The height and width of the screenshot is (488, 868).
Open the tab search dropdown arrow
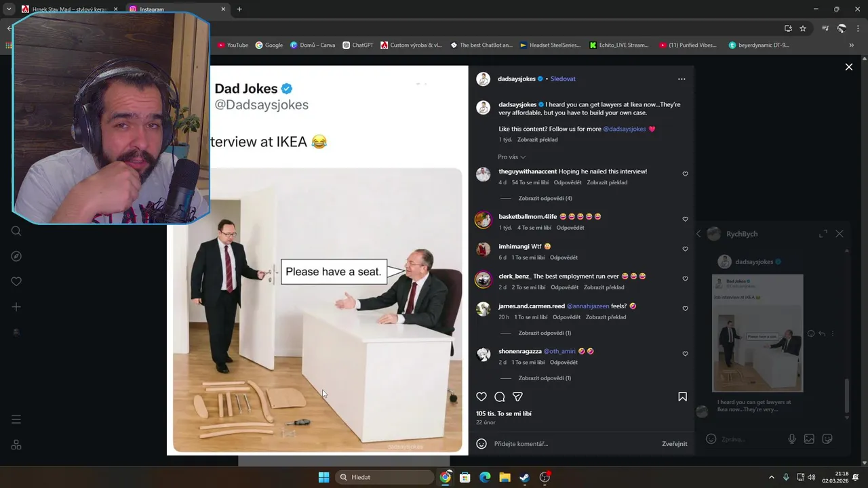pyautogui.click(x=9, y=9)
